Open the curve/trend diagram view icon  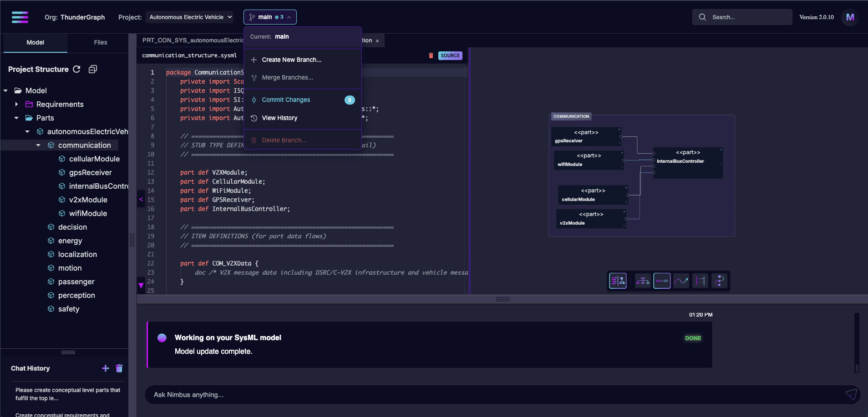(681, 281)
